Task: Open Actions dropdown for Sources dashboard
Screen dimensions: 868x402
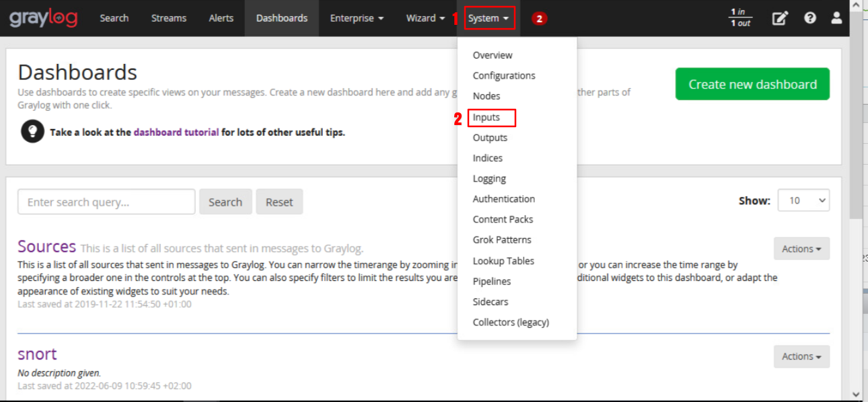Action: coord(801,249)
